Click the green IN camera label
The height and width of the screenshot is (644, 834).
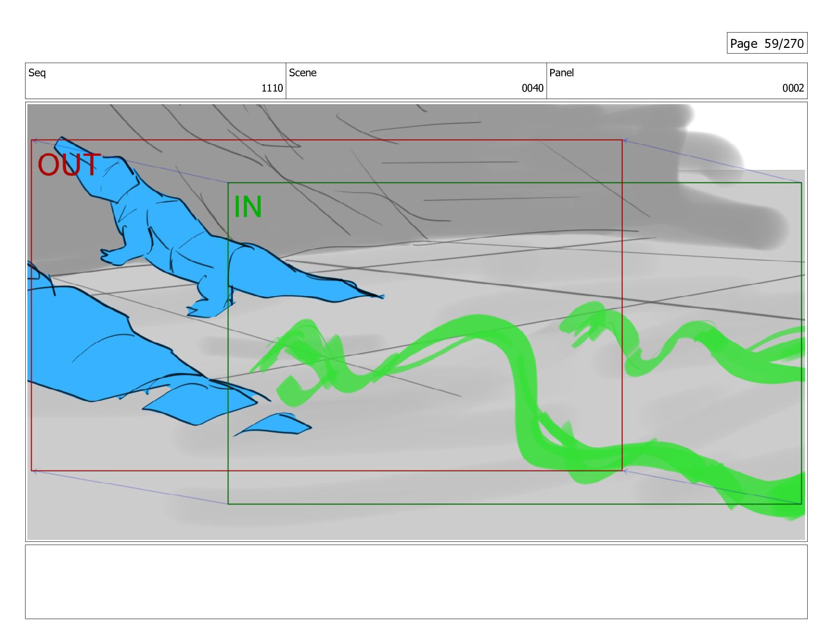point(247,207)
